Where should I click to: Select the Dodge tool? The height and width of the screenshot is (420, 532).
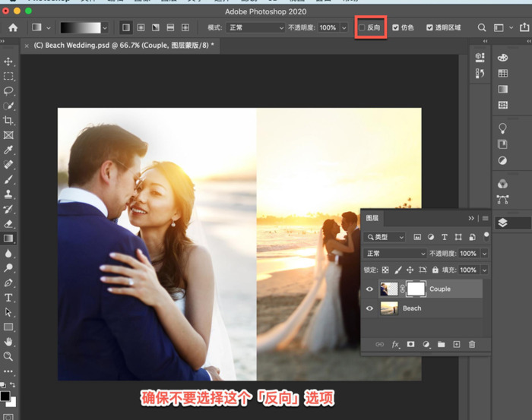tap(8, 268)
